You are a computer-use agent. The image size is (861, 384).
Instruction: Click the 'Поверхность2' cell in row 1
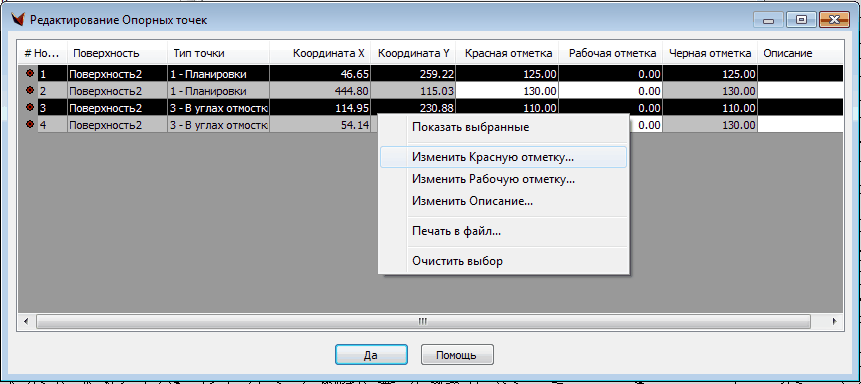117,74
